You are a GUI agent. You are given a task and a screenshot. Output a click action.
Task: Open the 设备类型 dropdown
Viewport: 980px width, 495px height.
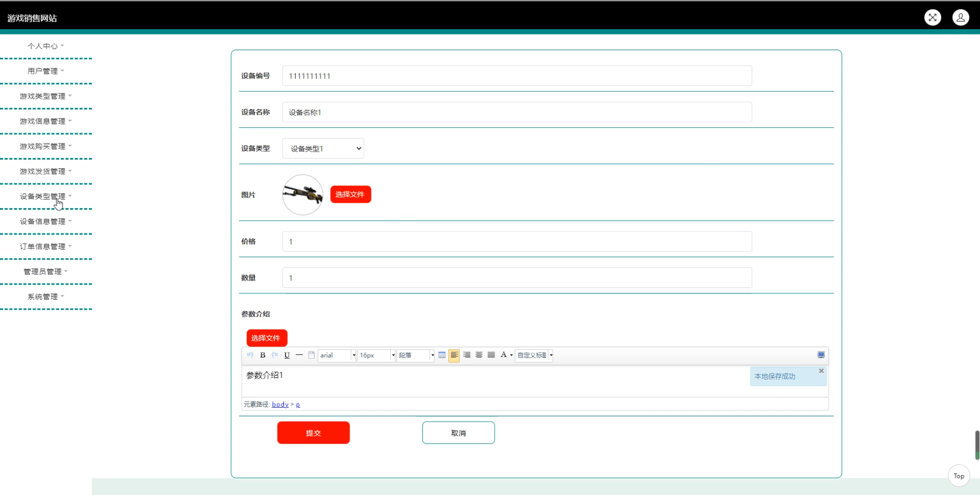tap(323, 148)
